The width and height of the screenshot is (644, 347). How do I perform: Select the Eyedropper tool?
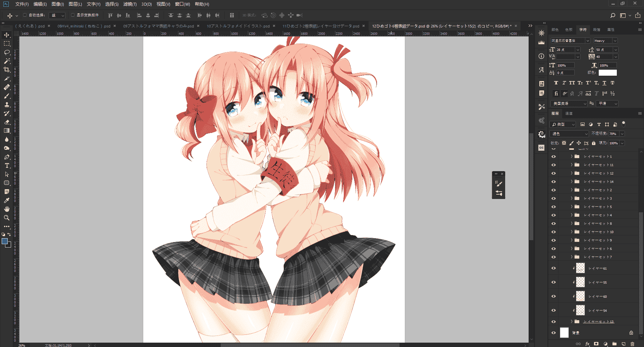click(7, 200)
